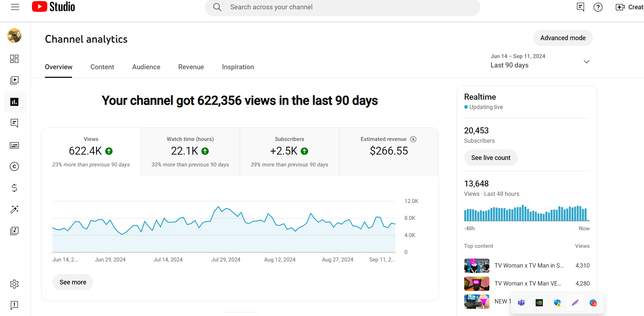Viewport: 644px width, 316px height.
Task: Click the Jun 14 – Sep 11, 2024 date text
Action: 518,56
